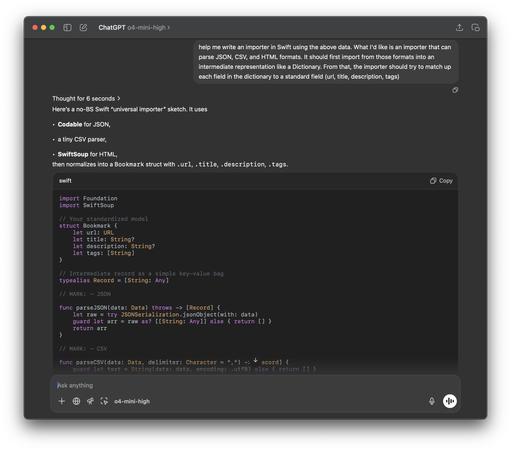
Task: Start a new chat with compose icon
Action: point(83,28)
